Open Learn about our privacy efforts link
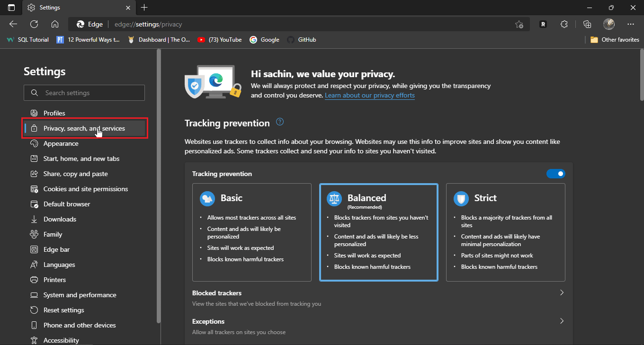The image size is (644, 345). 369,95
